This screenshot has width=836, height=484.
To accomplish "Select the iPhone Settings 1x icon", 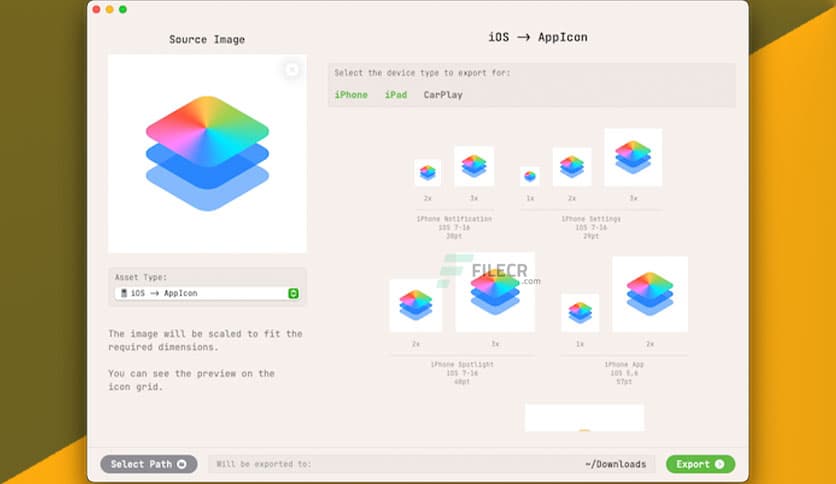I will tap(530, 176).
